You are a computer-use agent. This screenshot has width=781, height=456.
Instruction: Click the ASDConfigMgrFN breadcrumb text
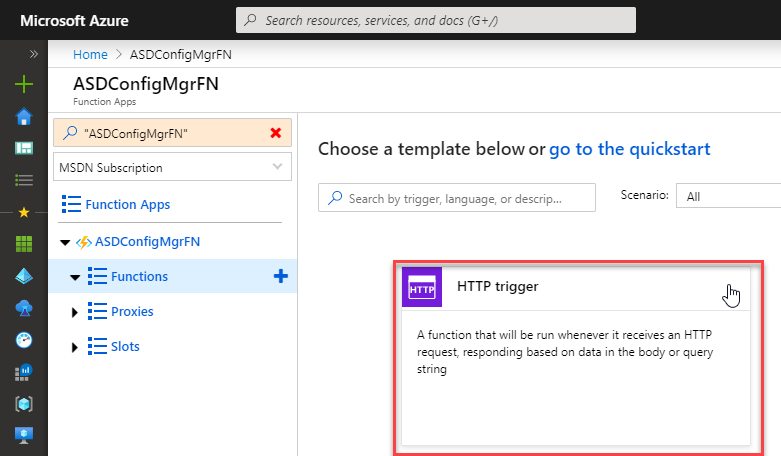181,54
